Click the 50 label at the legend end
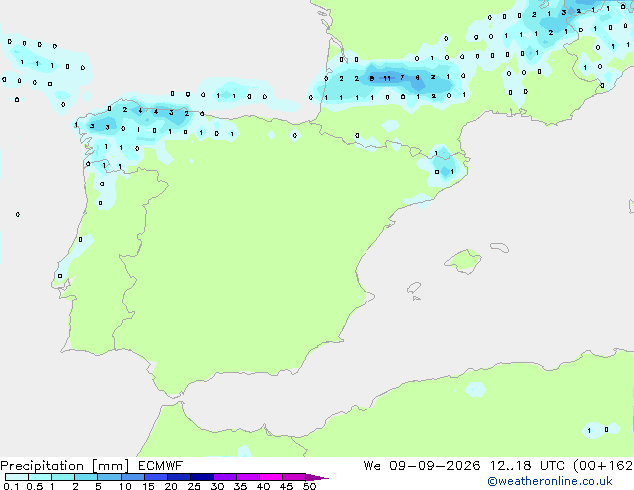Screen dimensions: 634x490 309,486
